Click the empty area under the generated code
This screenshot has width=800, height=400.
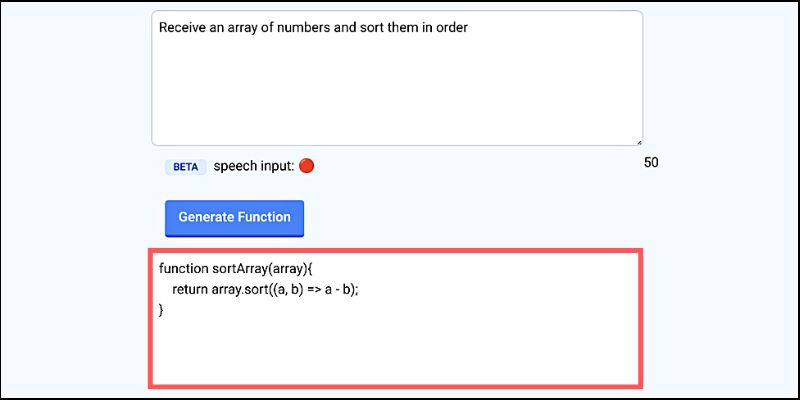pos(395,352)
